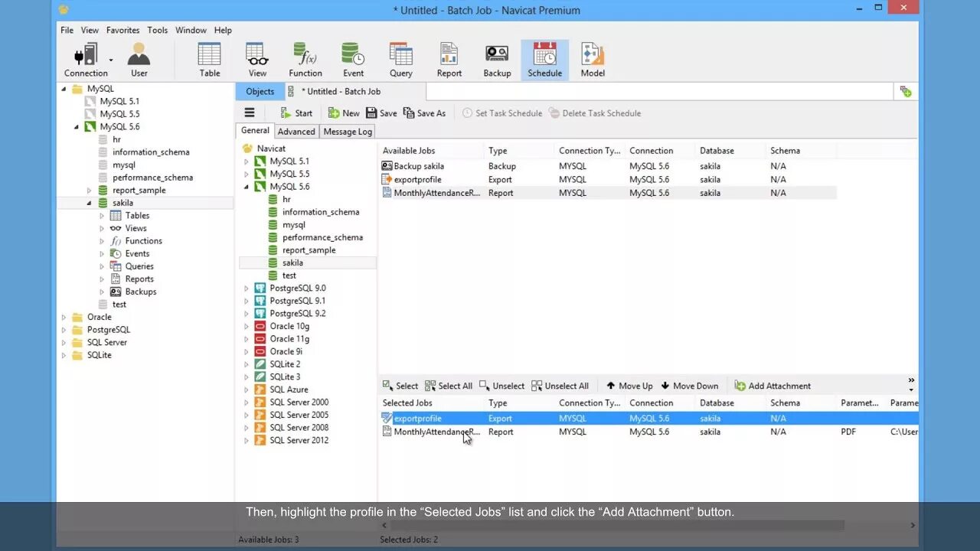Select SQL Server folder in left tree
Image resolution: width=980 pixels, height=551 pixels.
click(106, 342)
